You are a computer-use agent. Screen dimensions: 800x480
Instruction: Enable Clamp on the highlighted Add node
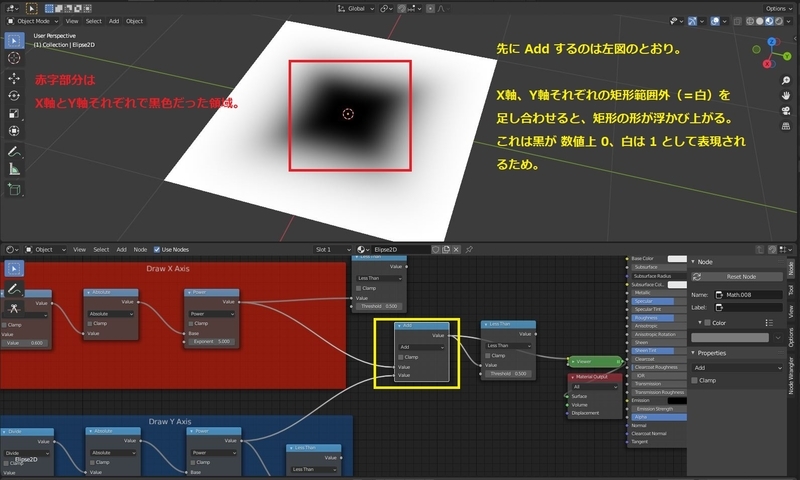pos(401,357)
